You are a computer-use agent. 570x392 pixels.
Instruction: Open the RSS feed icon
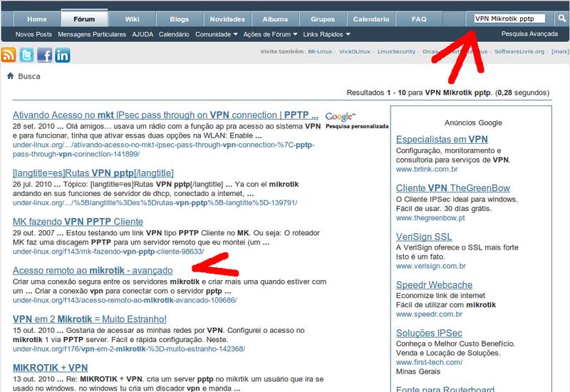(x=9, y=56)
